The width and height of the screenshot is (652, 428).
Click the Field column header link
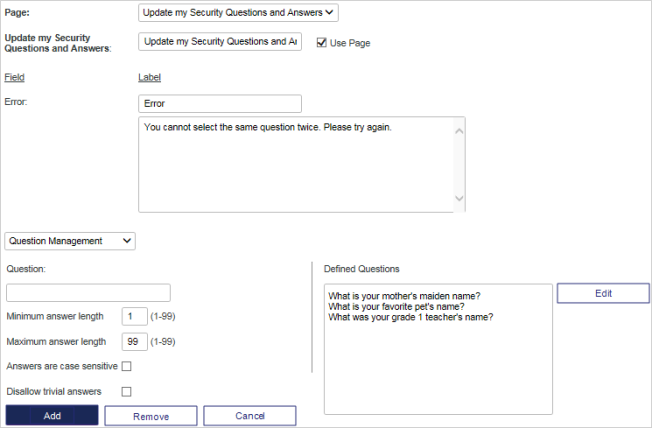15,77
